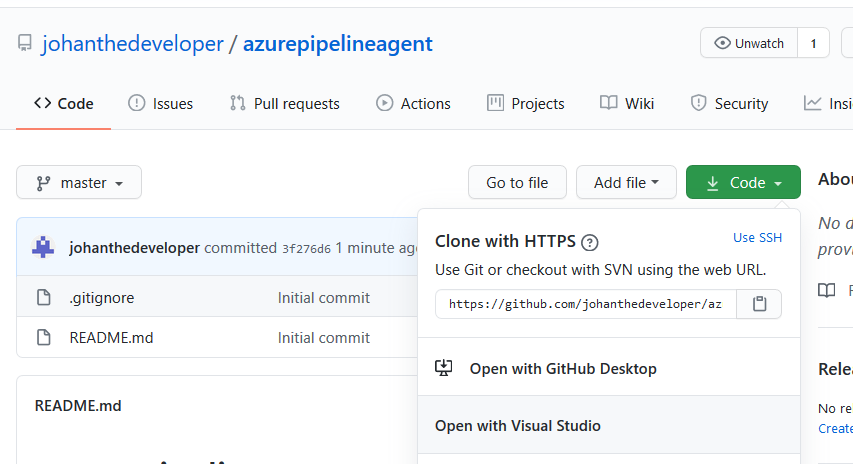Click the johanthedeveloper avatar in commit row

pos(43,248)
